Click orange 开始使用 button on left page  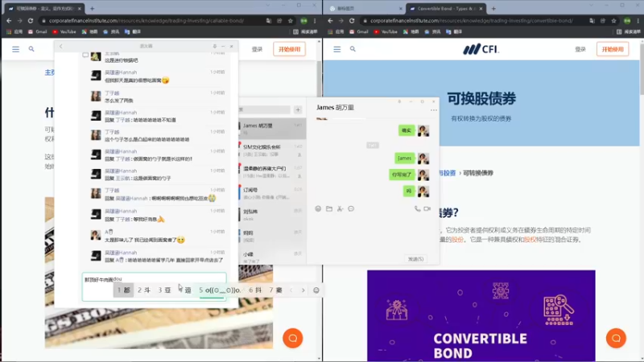(289, 49)
